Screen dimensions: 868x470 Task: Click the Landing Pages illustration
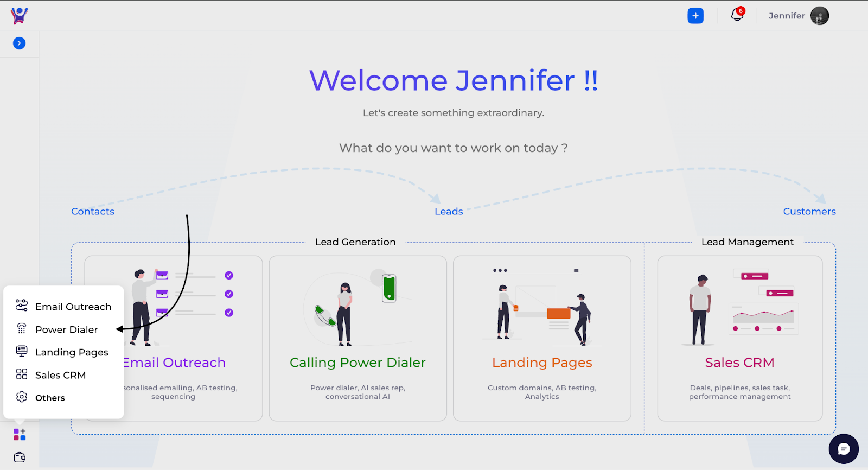pos(542,307)
